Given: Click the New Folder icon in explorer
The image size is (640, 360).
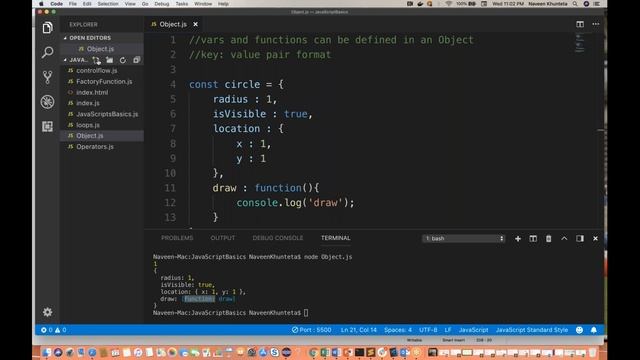Looking at the screenshot, I should [x=109, y=60].
